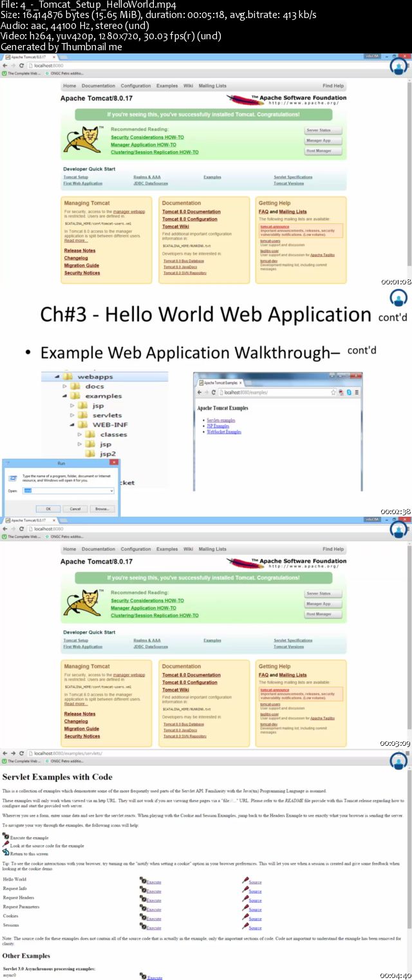Open Mailing Lists in the 00:01:08 frame's Tomcat nav
The width and height of the screenshot is (412, 980).
(x=212, y=86)
